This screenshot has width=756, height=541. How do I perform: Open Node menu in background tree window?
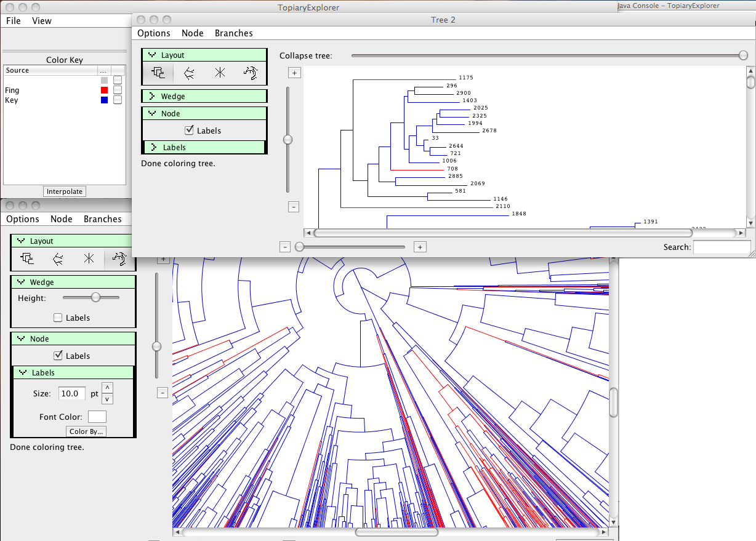(x=62, y=219)
